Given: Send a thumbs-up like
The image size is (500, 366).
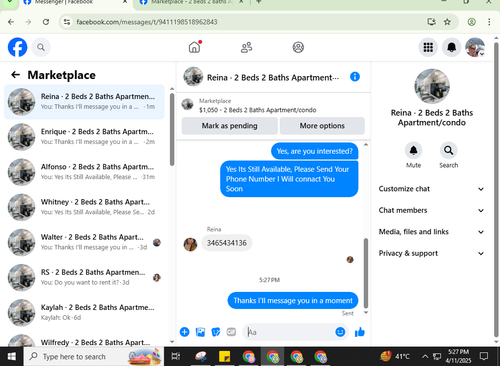Looking at the screenshot, I should tap(360, 332).
